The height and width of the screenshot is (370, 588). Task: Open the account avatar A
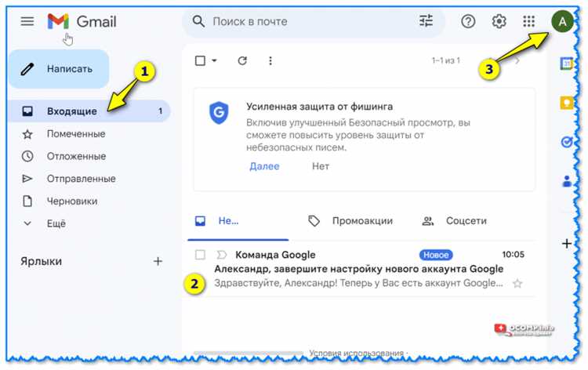(x=562, y=21)
